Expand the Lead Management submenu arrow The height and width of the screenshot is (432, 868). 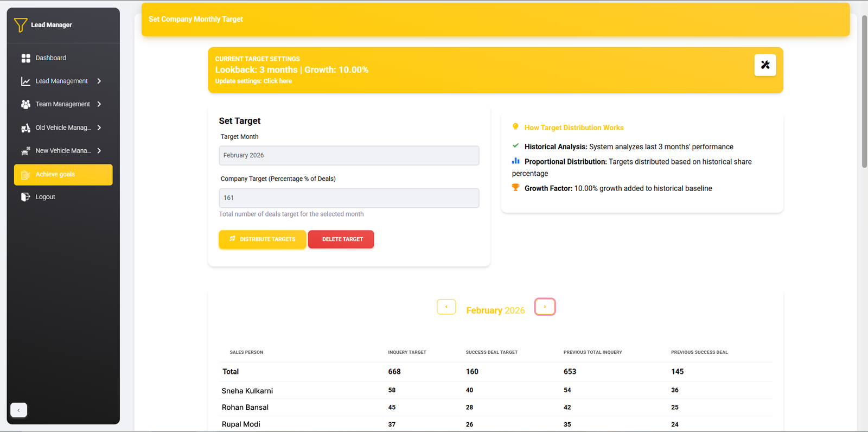point(99,81)
